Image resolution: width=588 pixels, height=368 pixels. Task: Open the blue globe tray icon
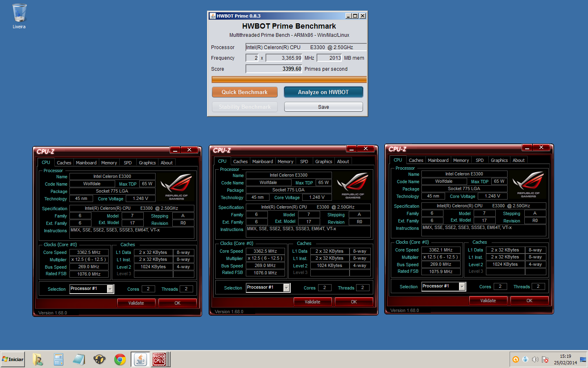point(525,359)
